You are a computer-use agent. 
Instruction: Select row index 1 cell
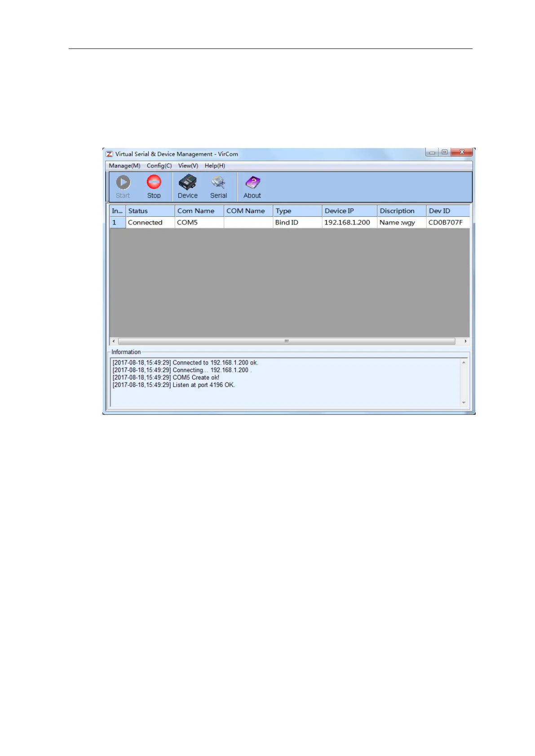pos(118,222)
